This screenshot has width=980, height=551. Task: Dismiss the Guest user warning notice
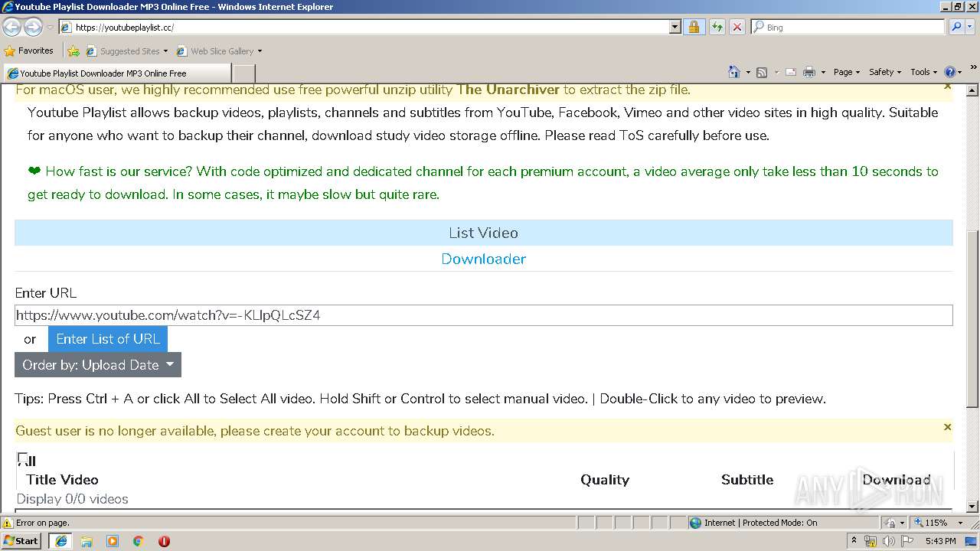pyautogui.click(x=947, y=427)
